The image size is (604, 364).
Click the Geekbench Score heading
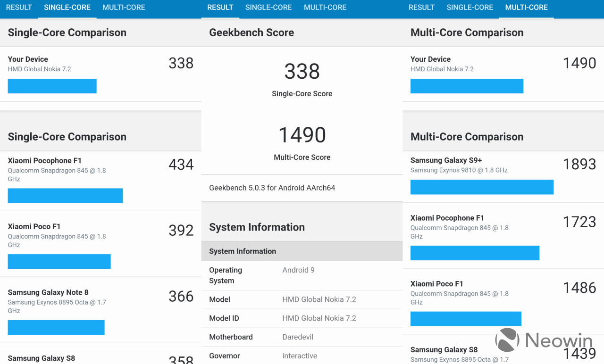pyautogui.click(x=252, y=33)
